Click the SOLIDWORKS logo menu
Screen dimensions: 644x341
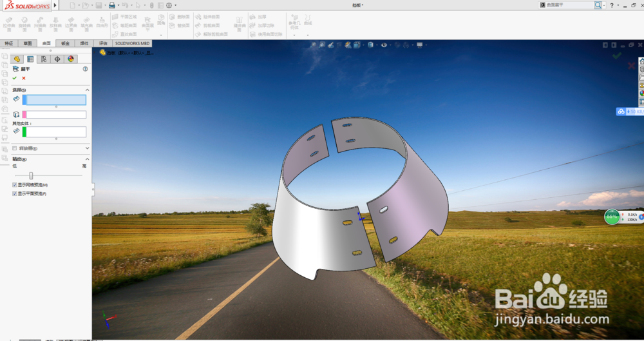(27, 5)
